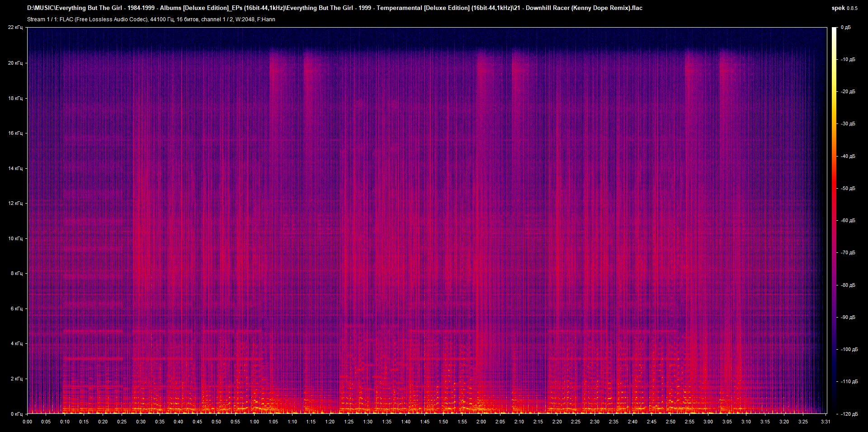The height and width of the screenshot is (432, 868).
Task: Click the '-100 дБ' level scale label
Action: (849, 349)
